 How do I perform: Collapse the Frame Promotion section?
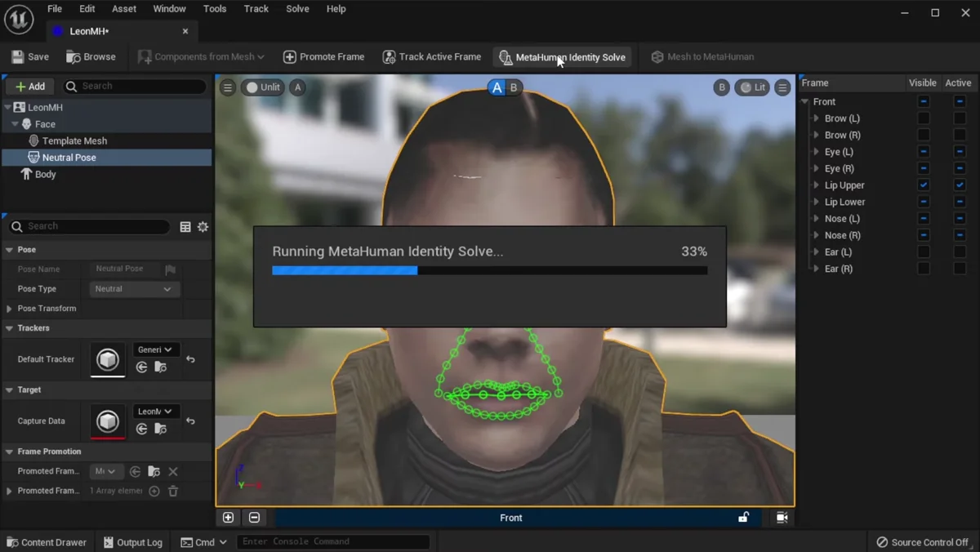tap(9, 452)
